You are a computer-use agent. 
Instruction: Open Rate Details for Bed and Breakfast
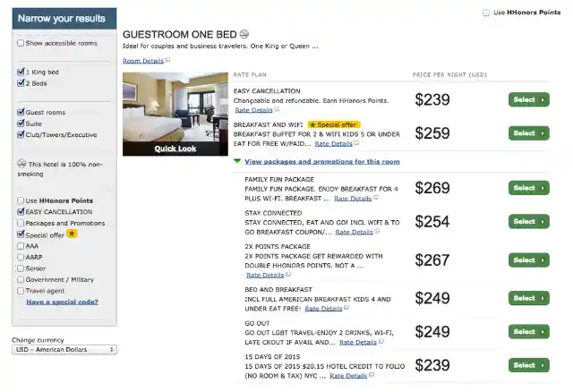click(323, 308)
